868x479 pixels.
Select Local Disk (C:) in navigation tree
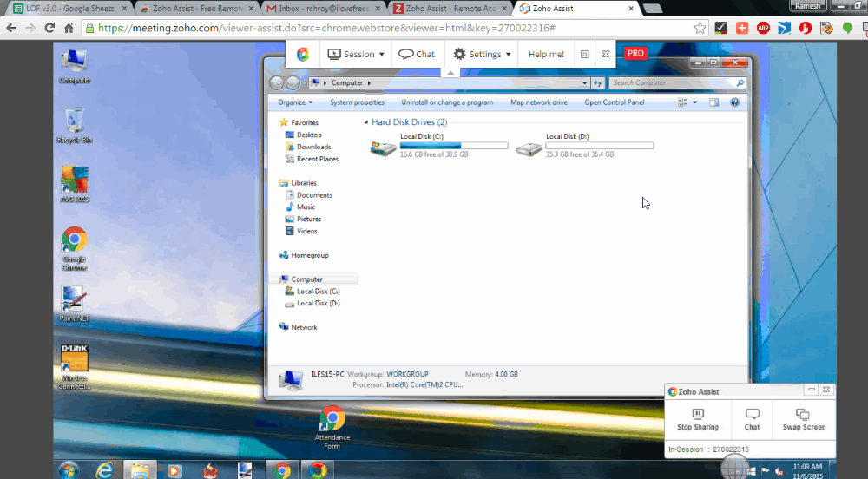[x=312, y=292]
